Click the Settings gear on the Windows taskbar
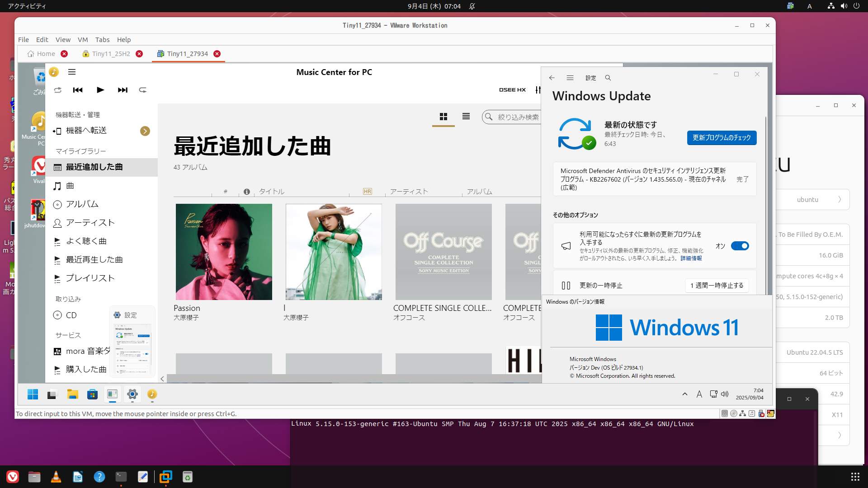The height and width of the screenshot is (488, 868). coord(132,394)
